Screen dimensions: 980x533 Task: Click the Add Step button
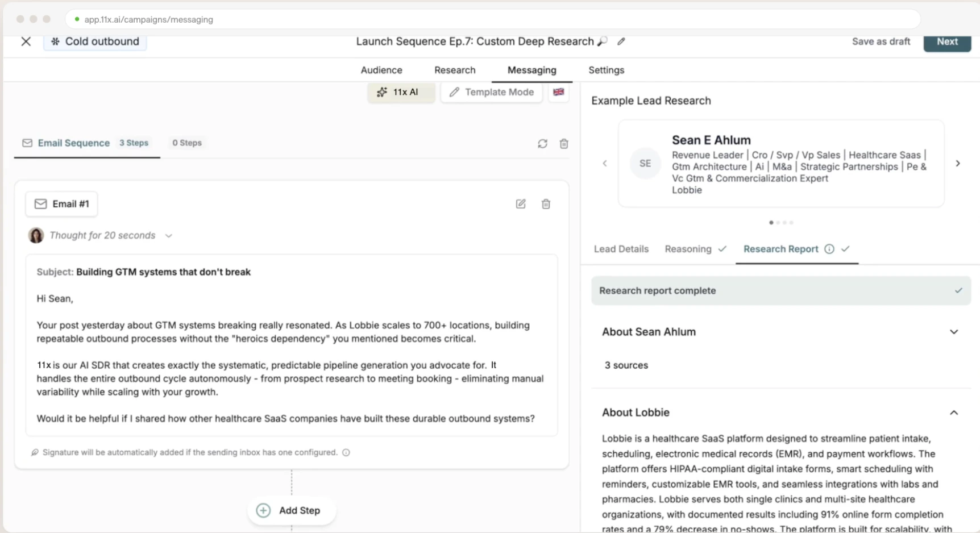click(292, 510)
